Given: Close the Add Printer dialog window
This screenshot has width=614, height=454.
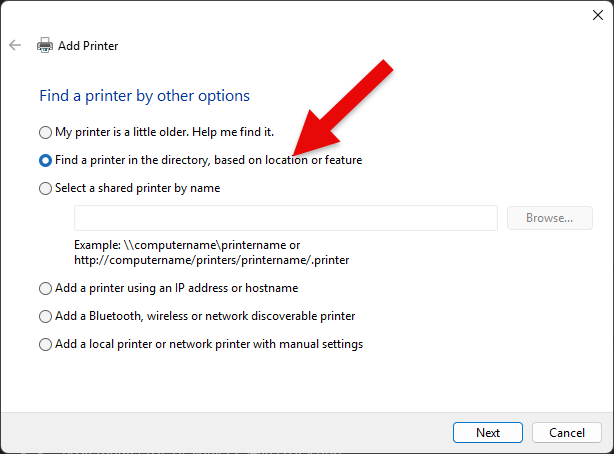Looking at the screenshot, I should [x=597, y=14].
